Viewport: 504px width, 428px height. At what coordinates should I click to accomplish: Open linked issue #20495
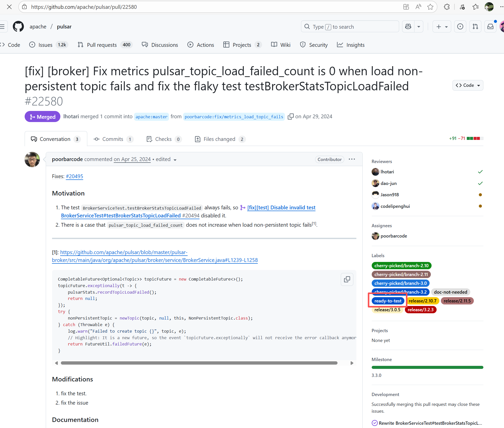coord(74,176)
